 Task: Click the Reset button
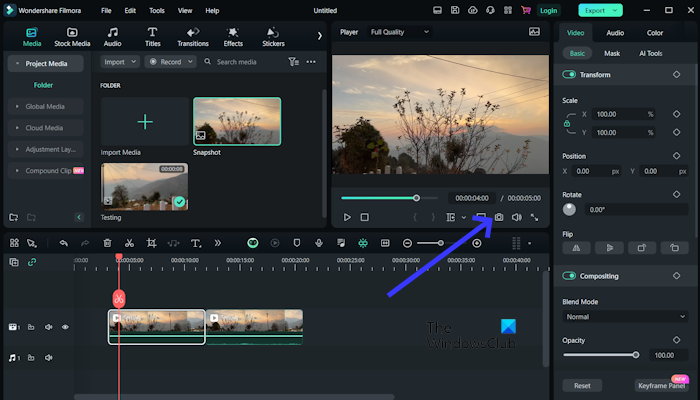[x=581, y=385]
